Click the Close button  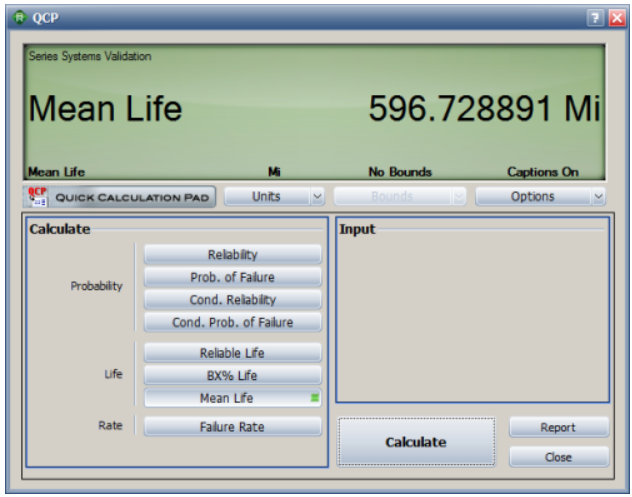(x=559, y=457)
